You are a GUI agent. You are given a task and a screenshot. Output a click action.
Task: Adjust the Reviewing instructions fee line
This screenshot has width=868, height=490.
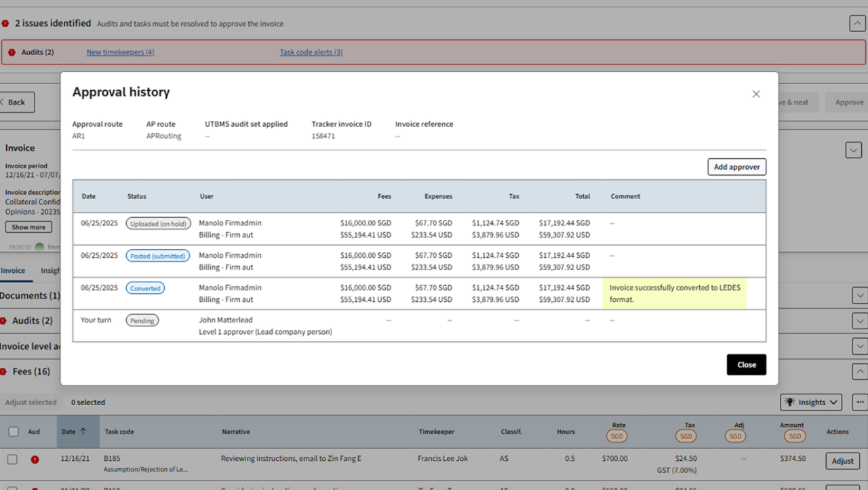[x=842, y=461]
